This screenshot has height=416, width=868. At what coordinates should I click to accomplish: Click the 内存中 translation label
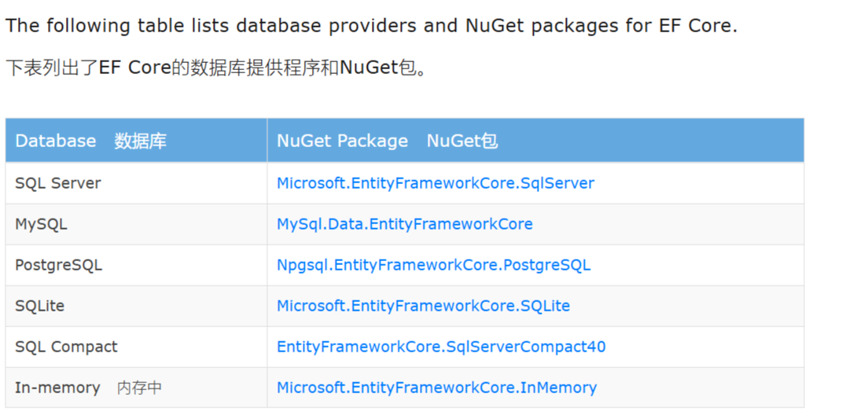139,388
